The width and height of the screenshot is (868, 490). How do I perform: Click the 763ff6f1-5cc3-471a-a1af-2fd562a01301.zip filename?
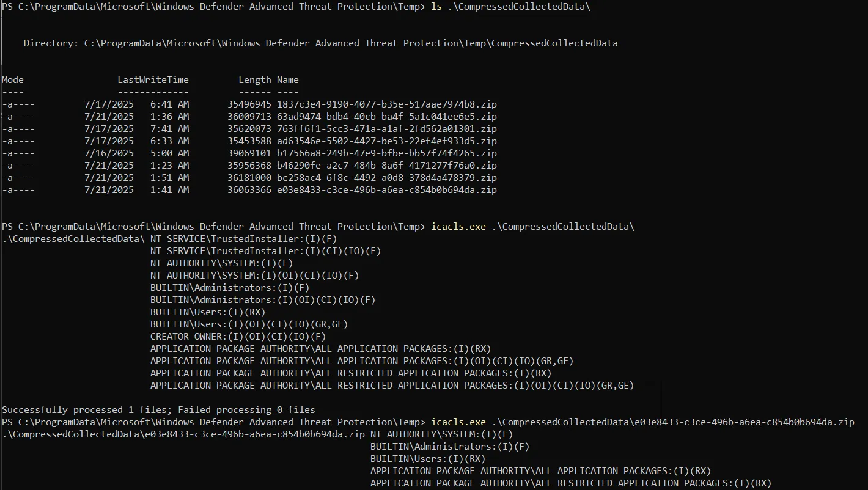386,129
